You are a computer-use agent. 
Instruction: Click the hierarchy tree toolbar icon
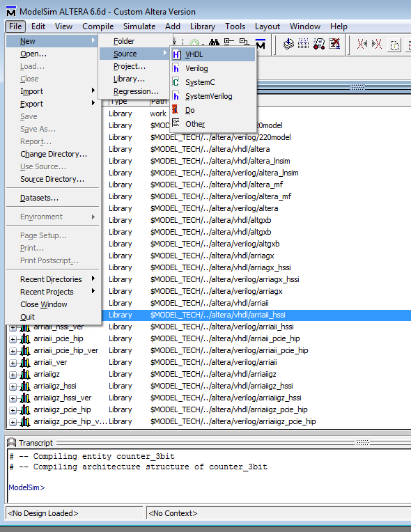click(244, 42)
